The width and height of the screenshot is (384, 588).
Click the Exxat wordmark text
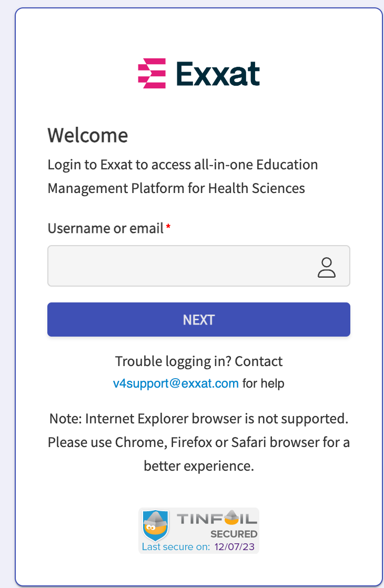[218, 74]
